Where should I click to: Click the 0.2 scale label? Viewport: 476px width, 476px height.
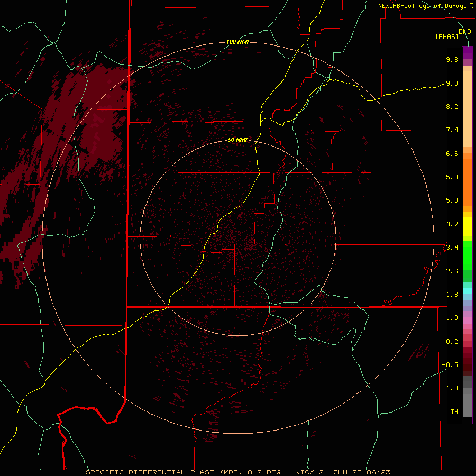tap(452, 342)
